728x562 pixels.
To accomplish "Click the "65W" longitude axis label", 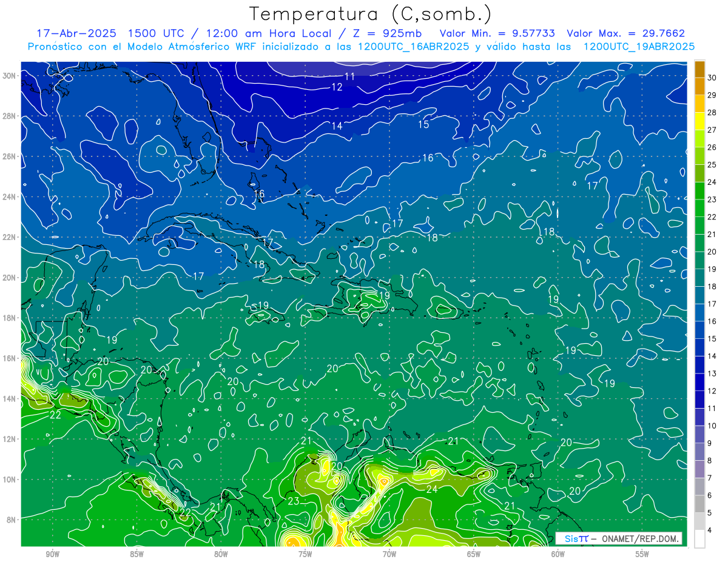I will [474, 554].
